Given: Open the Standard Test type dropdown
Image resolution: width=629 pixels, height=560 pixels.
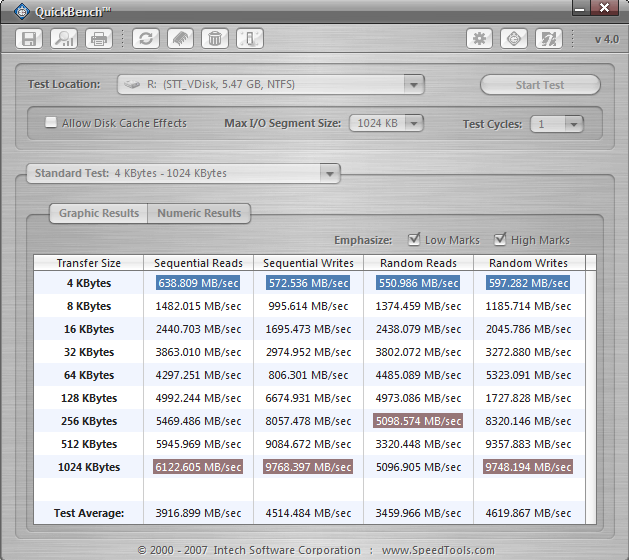Looking at the screenshot, I should (x=329, y=173).
